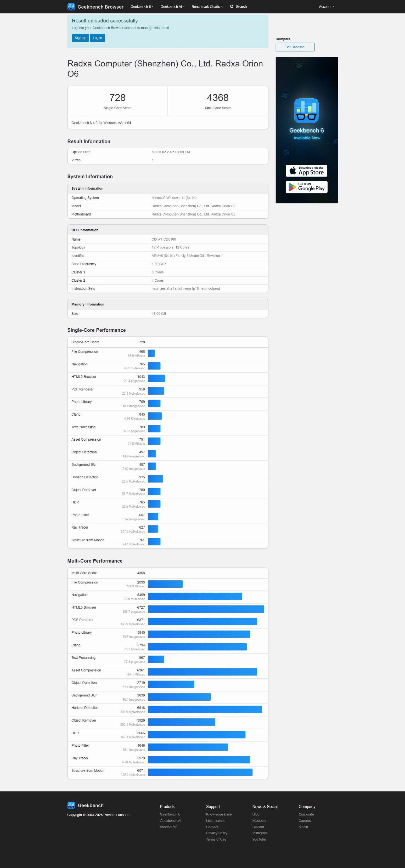Open the Knowledge Base footer link

pyautogui.click(x=218, y=814)
